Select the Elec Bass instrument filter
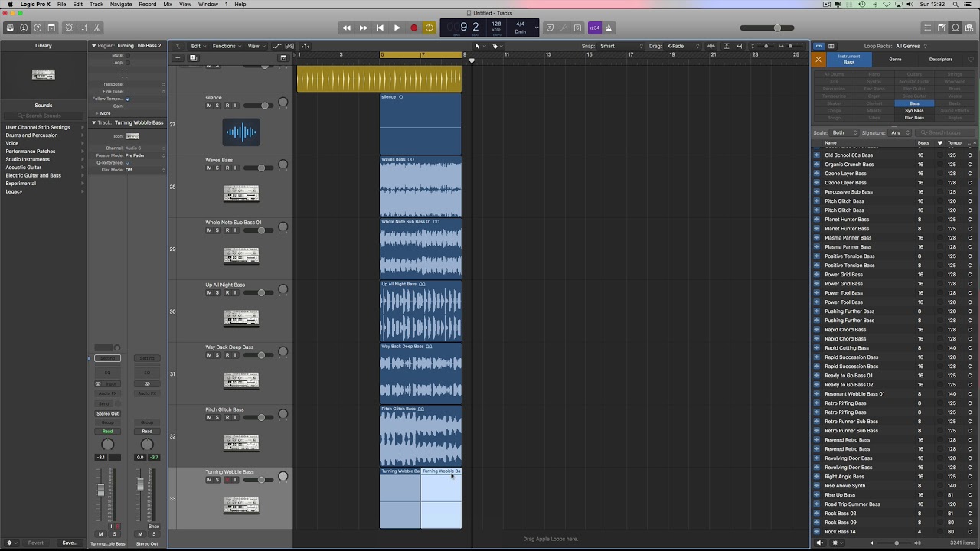Viewport: 980px width, 551px height. pyautogui.click(x=914, y=118)
